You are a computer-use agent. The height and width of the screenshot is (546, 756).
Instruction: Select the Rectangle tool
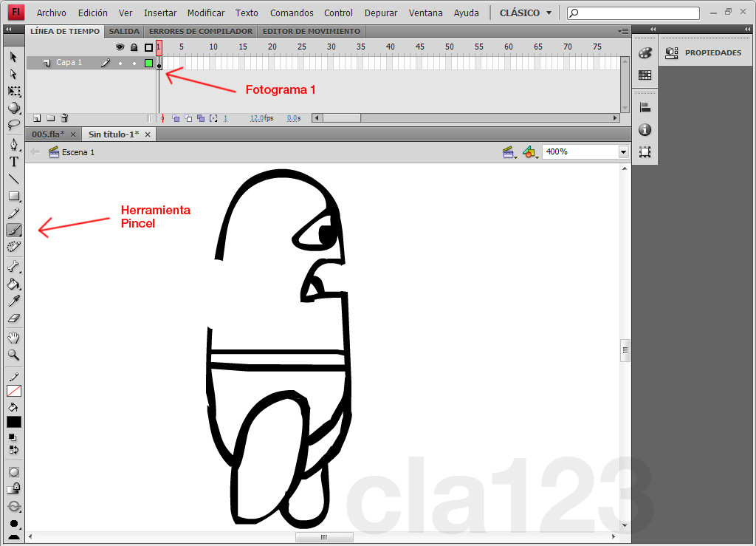[14, 196]
